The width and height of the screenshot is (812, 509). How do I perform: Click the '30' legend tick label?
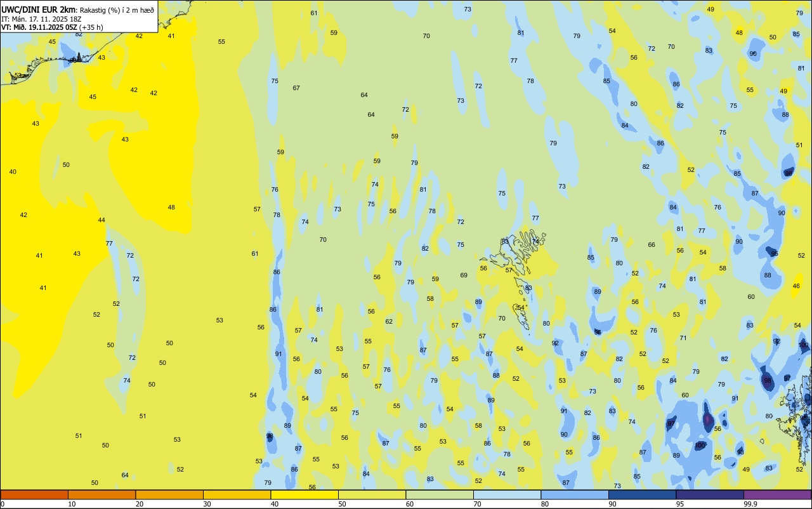(207, 504)
